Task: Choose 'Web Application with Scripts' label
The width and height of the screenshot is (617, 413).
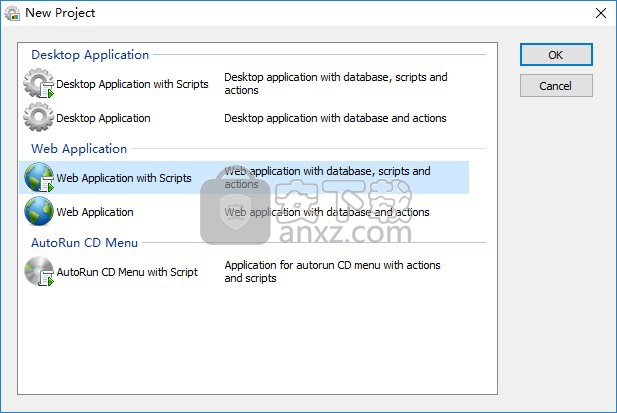Action: (124, 178)
